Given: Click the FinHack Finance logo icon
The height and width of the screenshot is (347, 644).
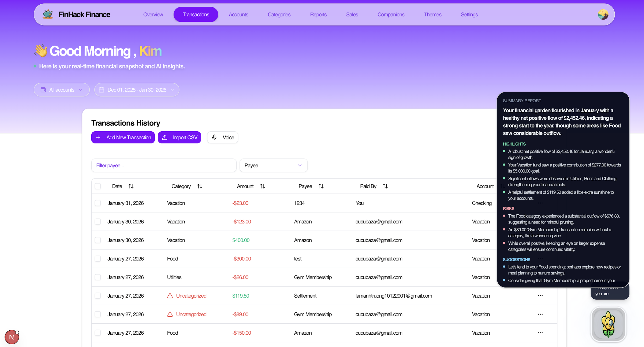Looking at the screenshot, I should (48, 14).
